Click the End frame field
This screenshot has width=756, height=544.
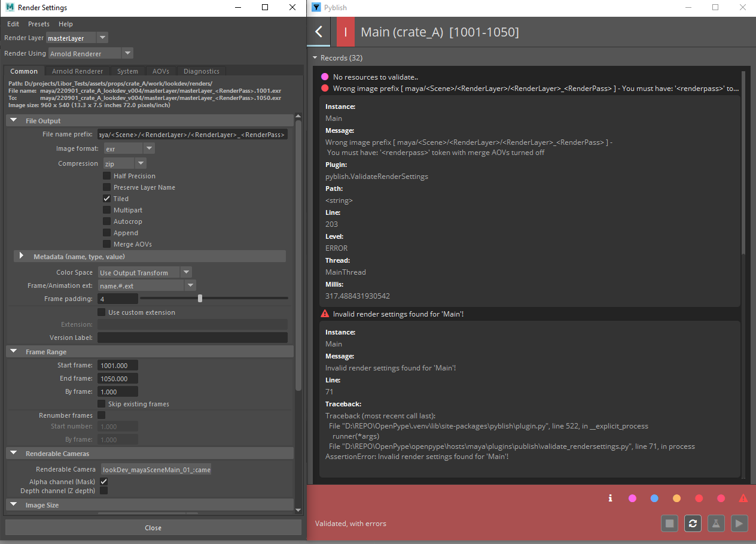pos(118,378)
